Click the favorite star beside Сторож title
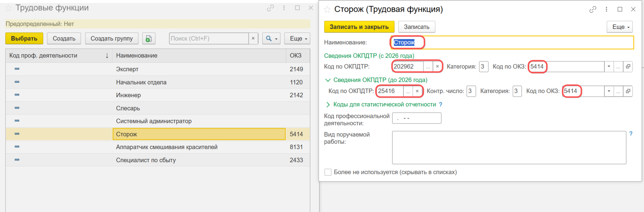The height and width of the screenshot is (212, 644). pyautogui.click(x=327, y=9)
